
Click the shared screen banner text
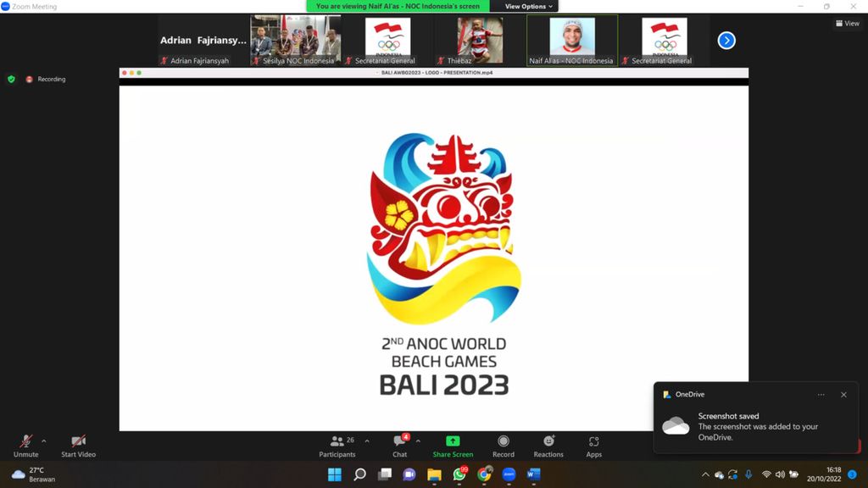tap(398, 6)
